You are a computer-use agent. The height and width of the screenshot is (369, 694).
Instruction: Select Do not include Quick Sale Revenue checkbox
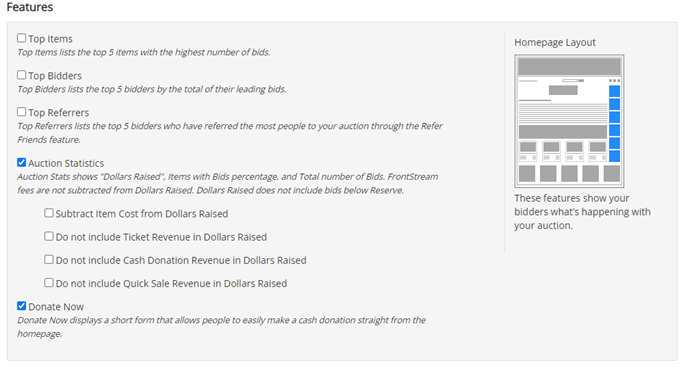49,283
